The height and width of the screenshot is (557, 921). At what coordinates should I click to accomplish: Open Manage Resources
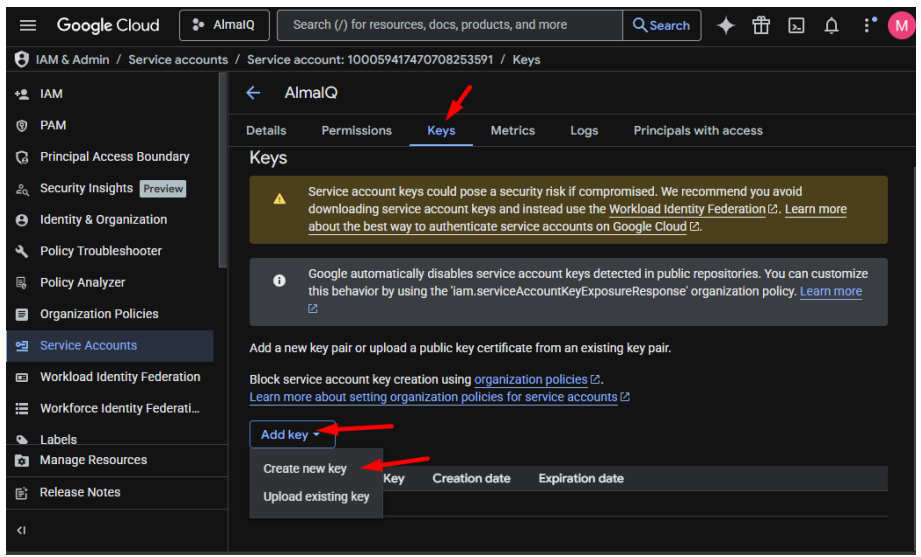point(93,459)
